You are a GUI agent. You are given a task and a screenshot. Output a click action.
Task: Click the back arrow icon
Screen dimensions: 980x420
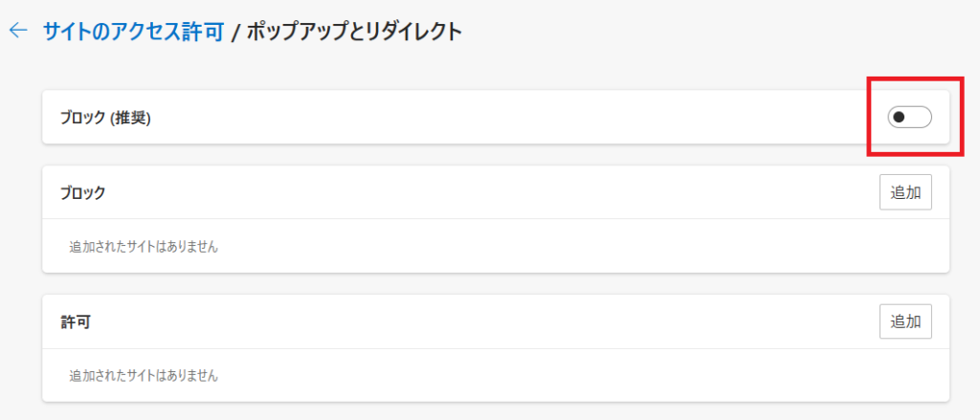tap(17, 32)
